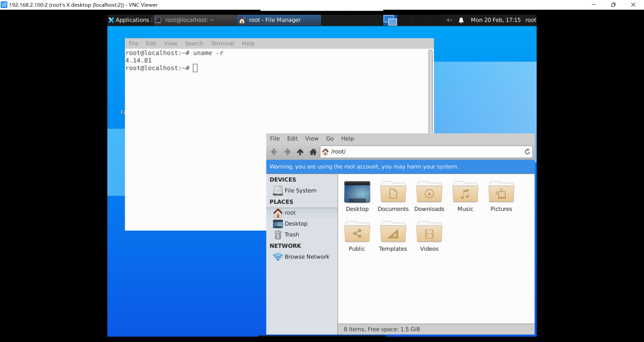This screenshot has width=644, height=342.
Task: Open Search menu in terminal
Action: pyautogui.click(x=194, y=43)
